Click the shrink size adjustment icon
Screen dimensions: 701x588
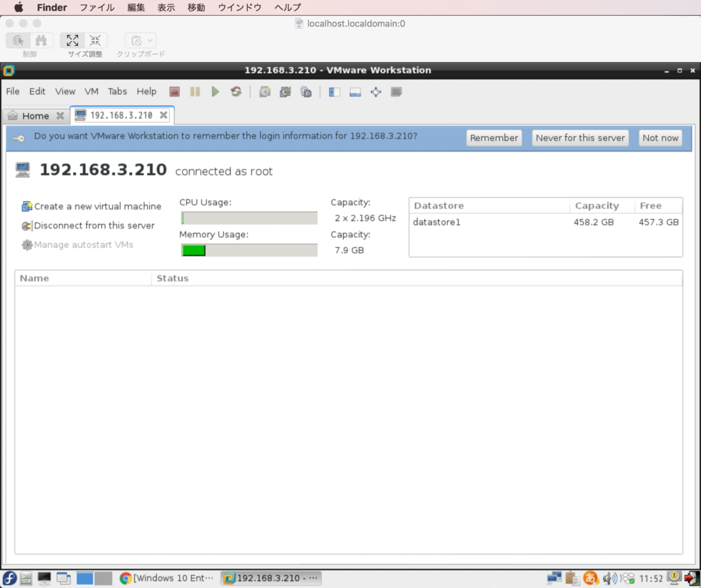[x=95, y=40]
